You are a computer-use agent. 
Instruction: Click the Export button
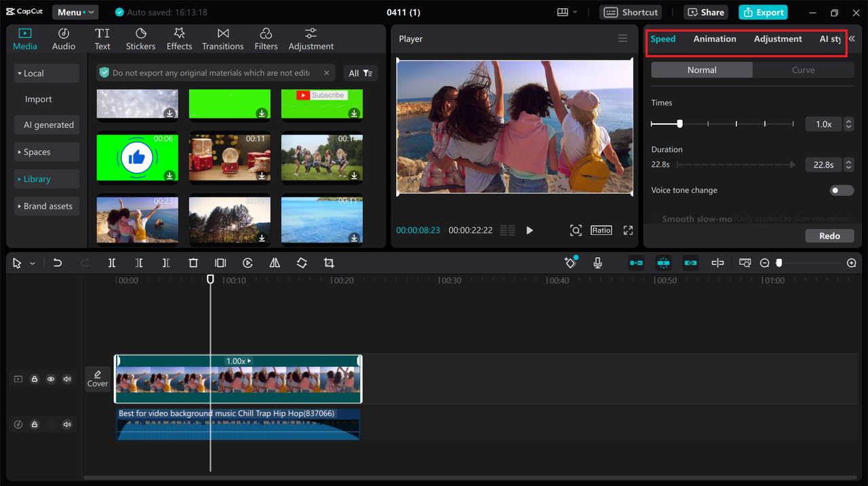click(763, 12)
